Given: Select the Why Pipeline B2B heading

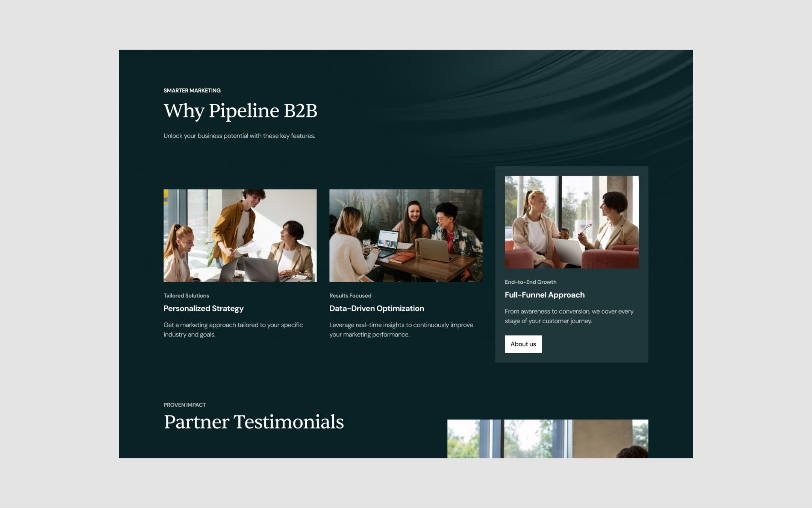Looking at the screenshot, I should pyautogui.click(x=241, y=111).
